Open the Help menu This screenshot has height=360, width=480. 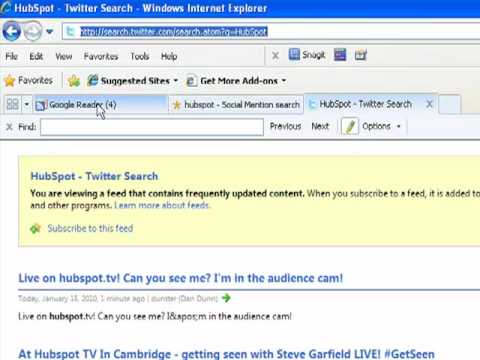point(169,56)
